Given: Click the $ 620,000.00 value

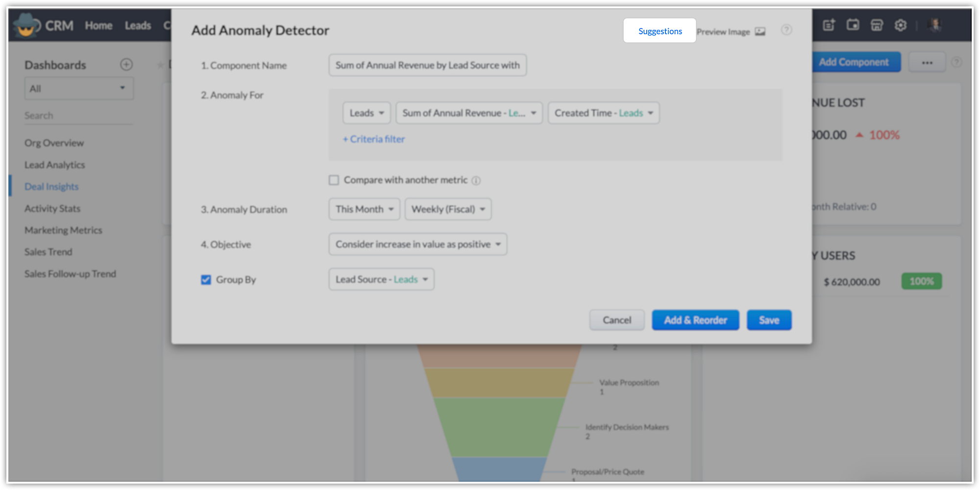Looking at the screenshot, I should pos(852,282).
